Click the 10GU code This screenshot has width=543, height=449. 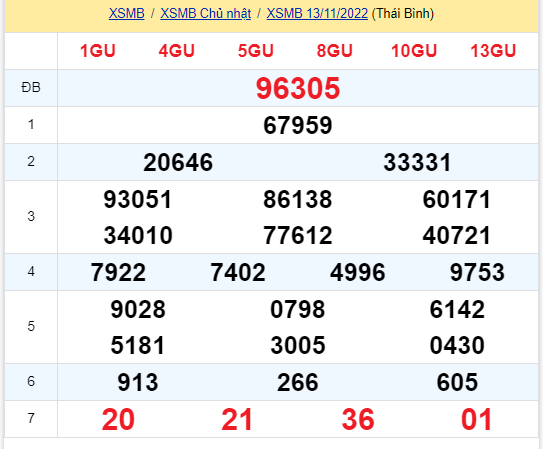tap(414, 51)
